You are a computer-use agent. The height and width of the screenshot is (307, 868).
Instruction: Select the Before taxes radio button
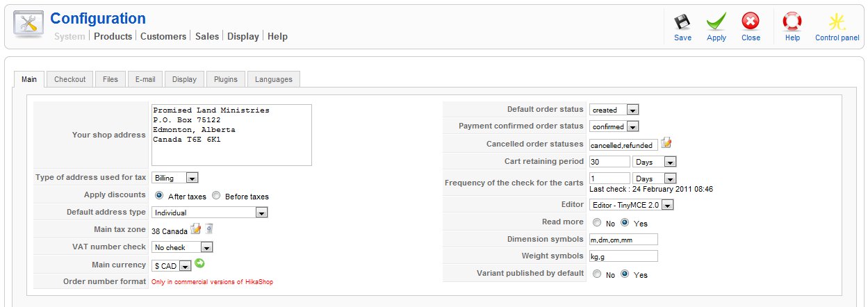pos(216,196)
